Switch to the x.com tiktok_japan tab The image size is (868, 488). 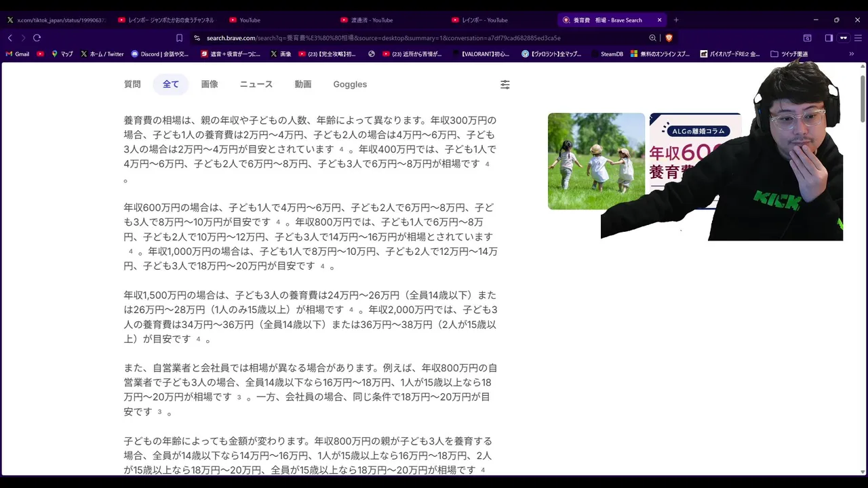[x=56, y=20]
